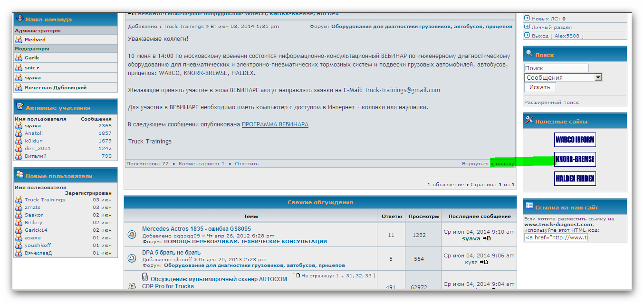
Task: Click the tools icon in Полезные сайты header
Action: pos(529,120)
